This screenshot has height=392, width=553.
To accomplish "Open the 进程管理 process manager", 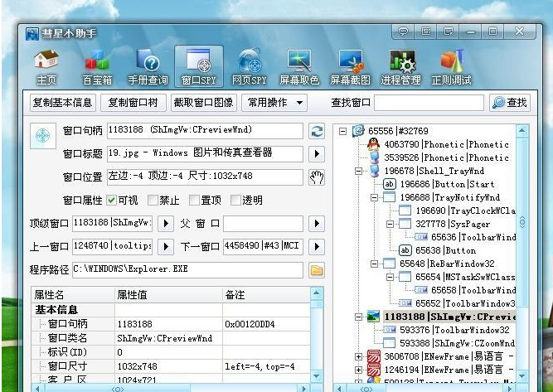I will tap(400, 67).
